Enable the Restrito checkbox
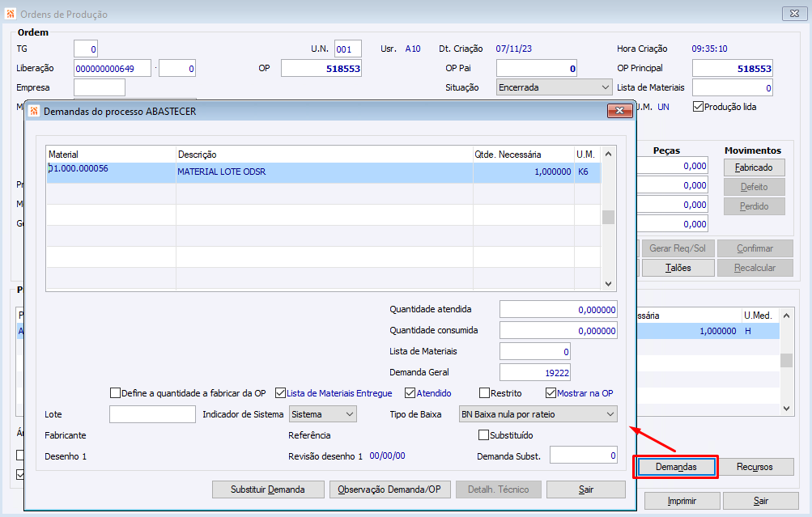Screen dimensions: 812x517 coord(484,392)
